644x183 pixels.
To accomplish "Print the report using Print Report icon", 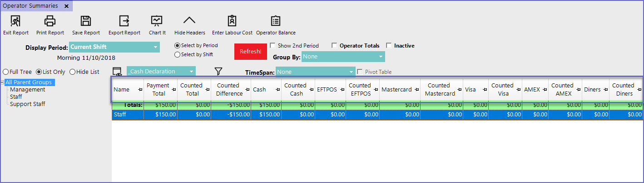I will [50, 21].
